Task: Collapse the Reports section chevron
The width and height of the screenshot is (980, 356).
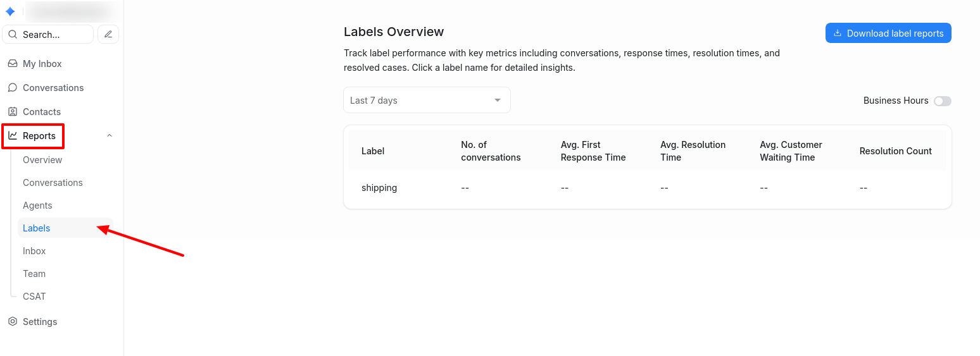Action: (110, 136)
